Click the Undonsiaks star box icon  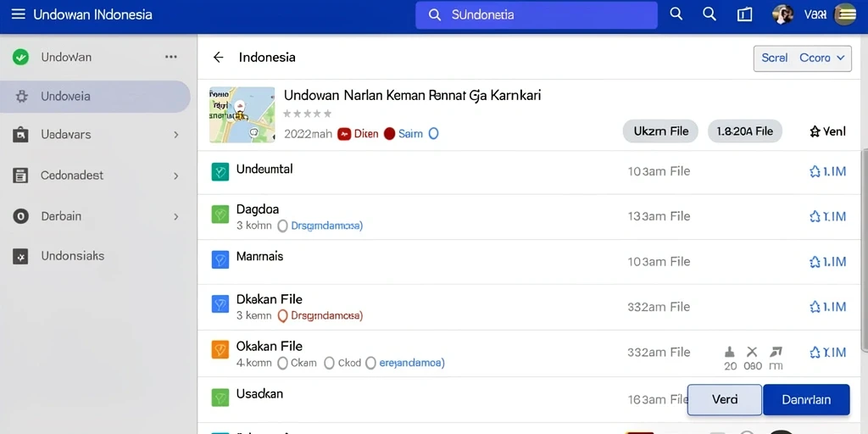[x=20, y=256]
